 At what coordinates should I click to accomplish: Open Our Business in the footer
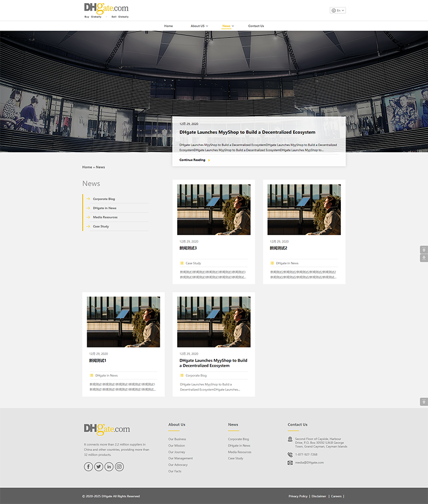pyautogui.click(x=177, y=439)
